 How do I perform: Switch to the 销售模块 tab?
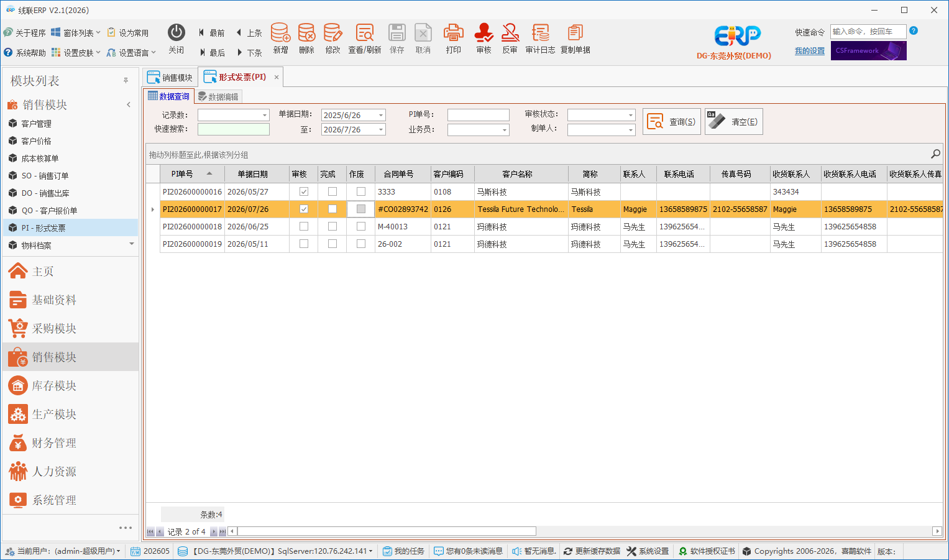click(170, 78)
